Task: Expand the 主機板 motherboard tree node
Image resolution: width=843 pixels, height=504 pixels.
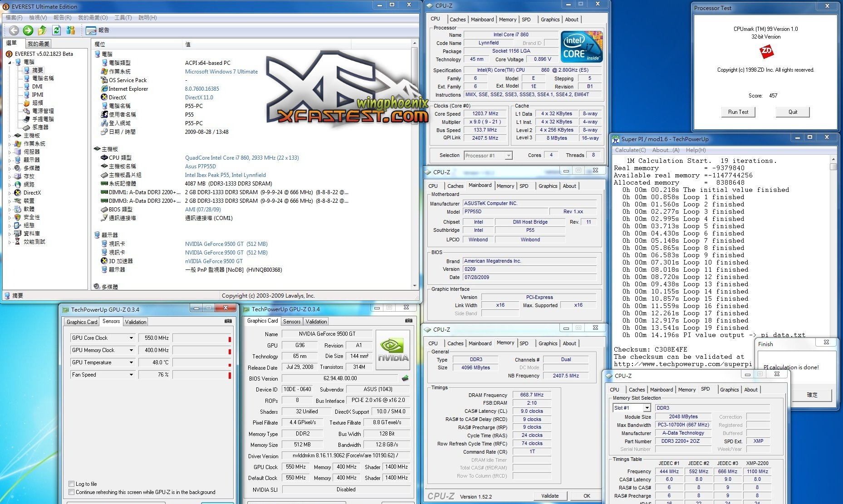Action: tap(10, 136)
